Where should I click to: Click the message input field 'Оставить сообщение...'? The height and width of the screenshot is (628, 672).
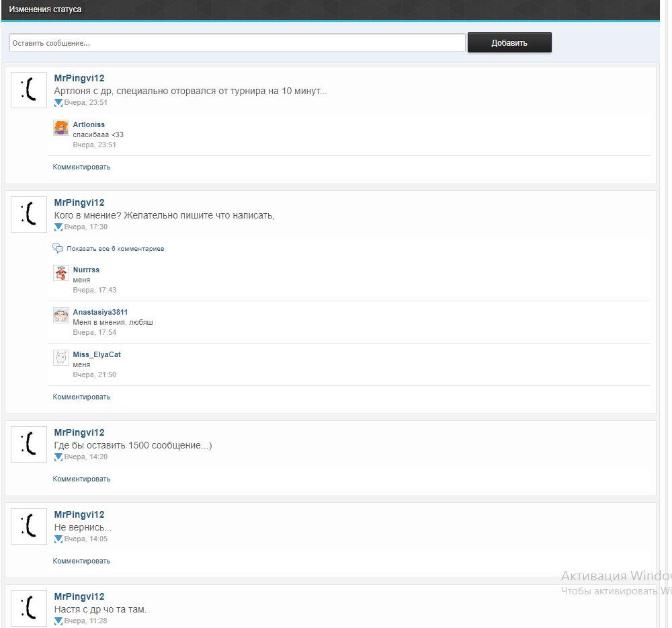click(237, 43)
